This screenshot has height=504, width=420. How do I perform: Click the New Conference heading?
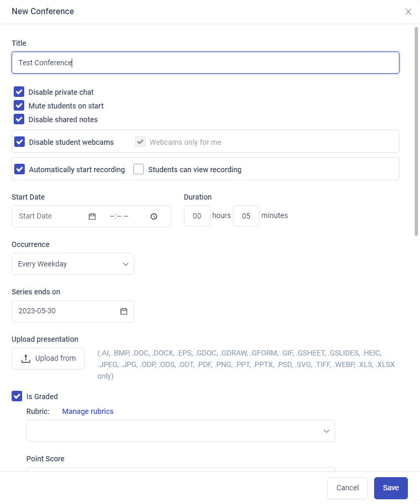(x=43, y=11)
